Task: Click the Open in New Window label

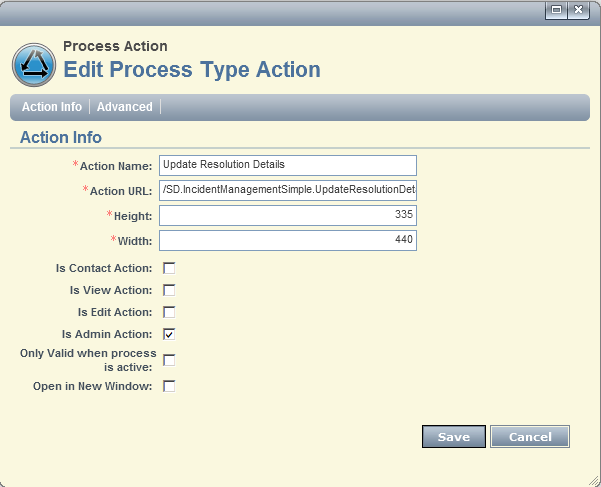Action: coord(92,386)
